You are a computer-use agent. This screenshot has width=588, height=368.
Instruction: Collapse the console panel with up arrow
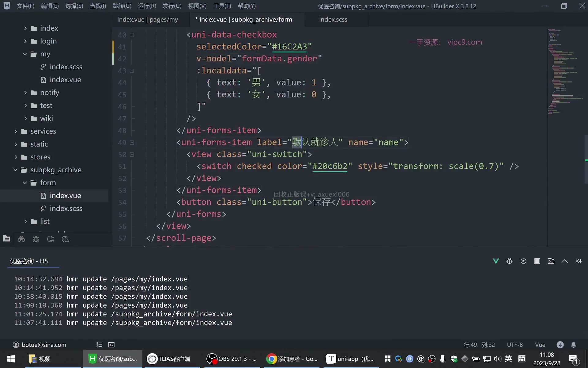[x=565, y=261]
